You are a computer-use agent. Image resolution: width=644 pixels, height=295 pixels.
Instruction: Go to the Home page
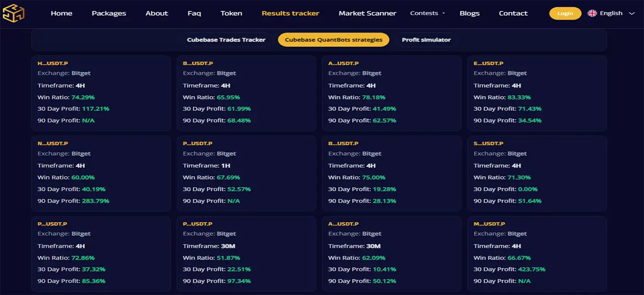62,13
